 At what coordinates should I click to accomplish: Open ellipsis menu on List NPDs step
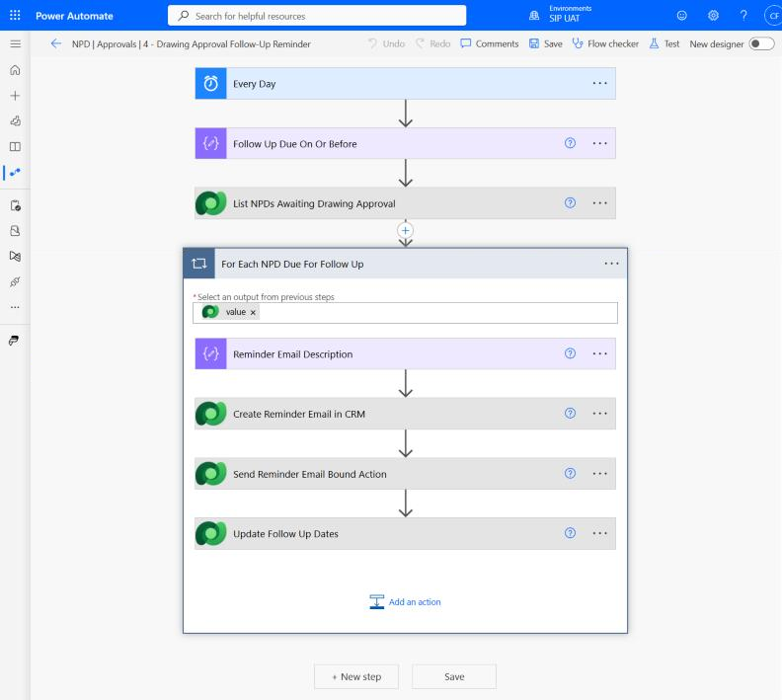click(600, 203)
